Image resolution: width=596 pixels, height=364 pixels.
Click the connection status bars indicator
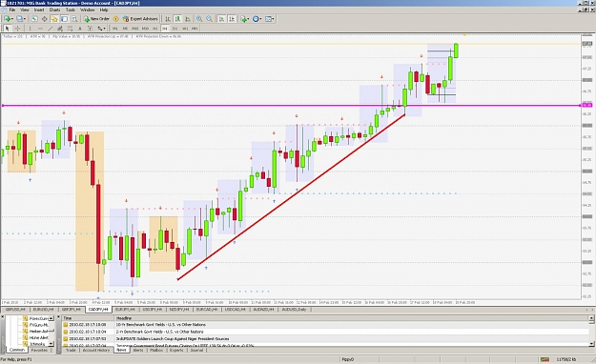click(545, 359)
